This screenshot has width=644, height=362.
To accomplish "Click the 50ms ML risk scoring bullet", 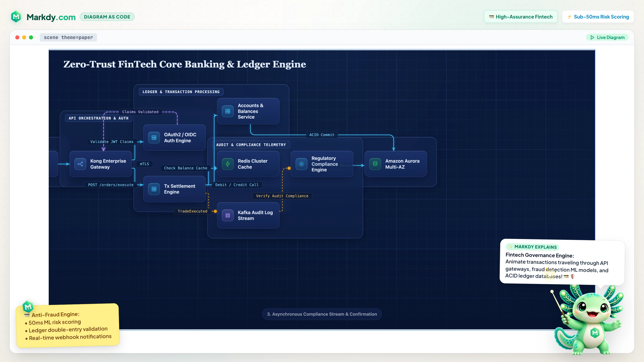I will tap(53, 322).
